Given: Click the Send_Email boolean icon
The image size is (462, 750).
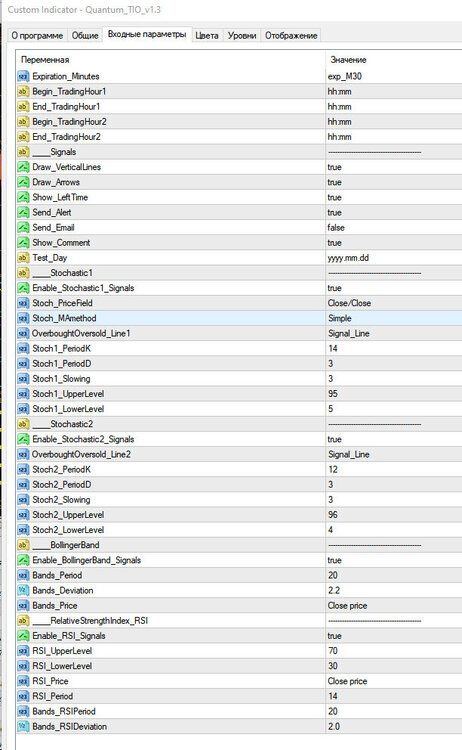Looking at the screenshot, I should [23, 228].
